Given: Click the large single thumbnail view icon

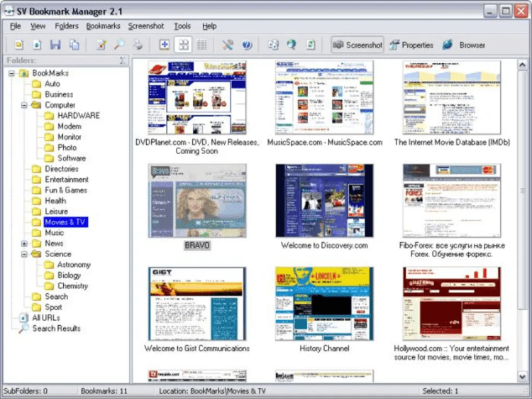Looking at the screenshot, I should pos(165,45).
